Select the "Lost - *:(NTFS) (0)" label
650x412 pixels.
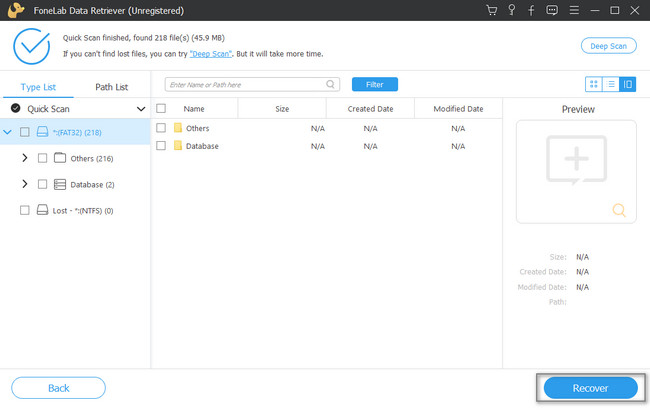coord(83,211)
